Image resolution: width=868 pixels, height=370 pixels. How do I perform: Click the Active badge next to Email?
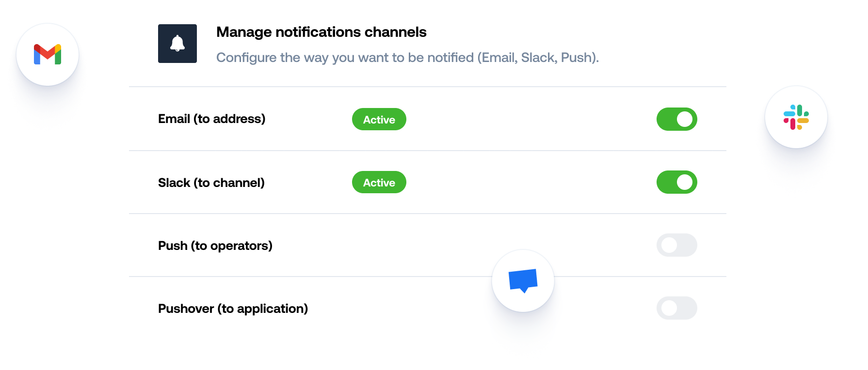click(379, 119)
